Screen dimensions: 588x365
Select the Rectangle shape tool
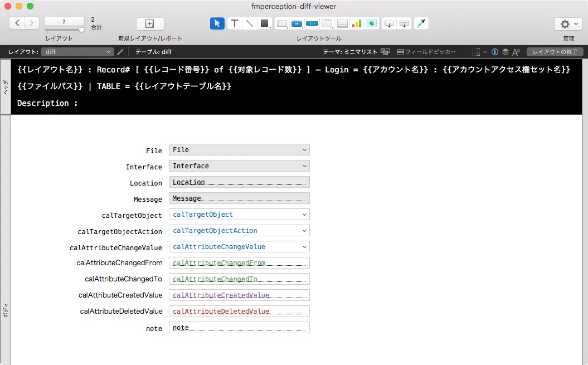pos(265,23)
